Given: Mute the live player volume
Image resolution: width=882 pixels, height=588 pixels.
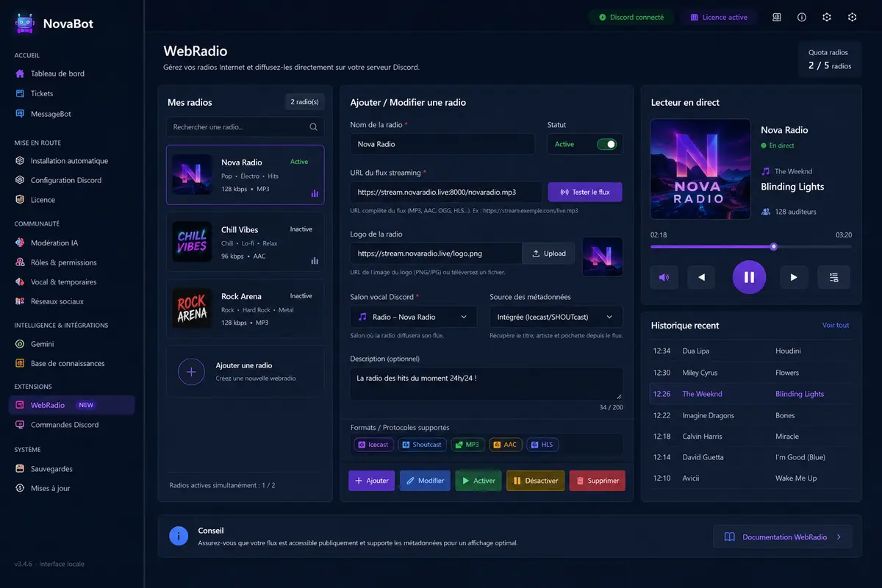Looking at the screenshot, I should [664, 277].
